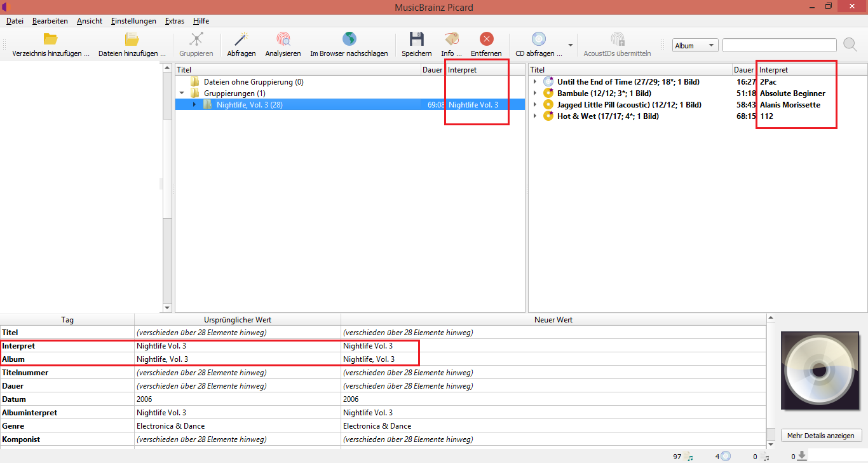Select gold disc icon of Hot & Wet
Image resolution: width=868 pixels, height=463 pixels.
click(548, 116)
